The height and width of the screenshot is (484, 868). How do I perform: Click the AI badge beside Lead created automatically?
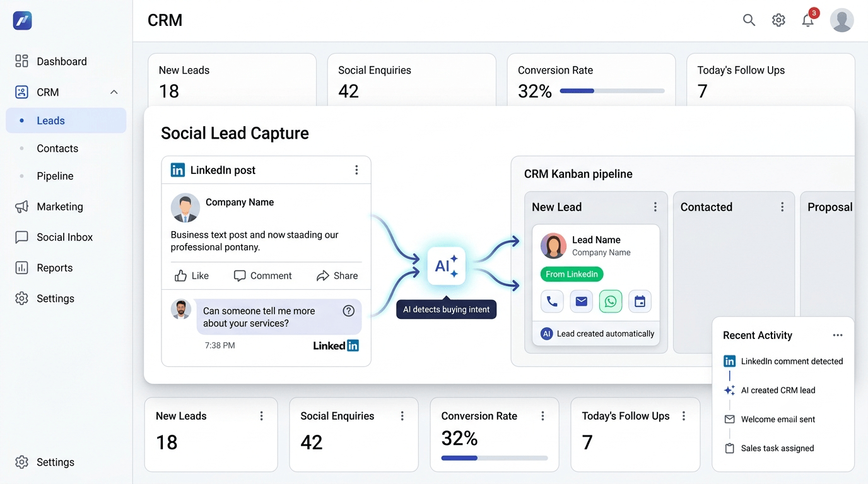(547, 333)
